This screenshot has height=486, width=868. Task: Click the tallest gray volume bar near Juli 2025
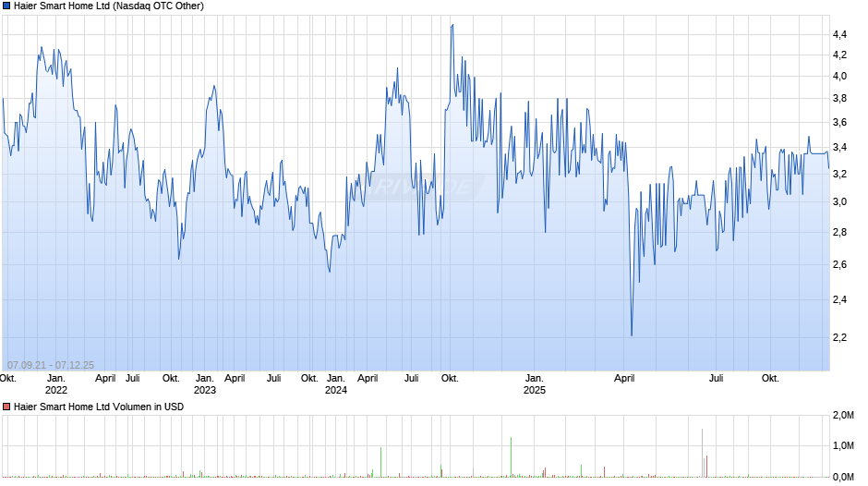coord(703,453)
